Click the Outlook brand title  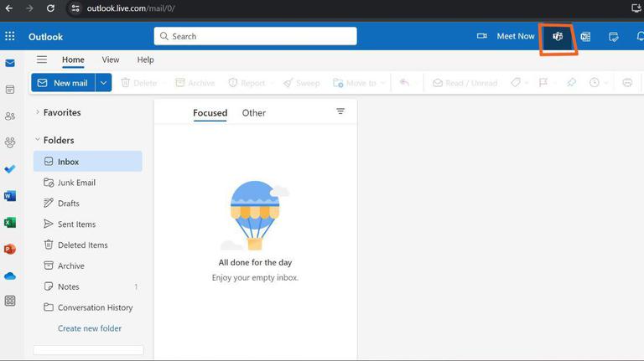click(45, 37)
